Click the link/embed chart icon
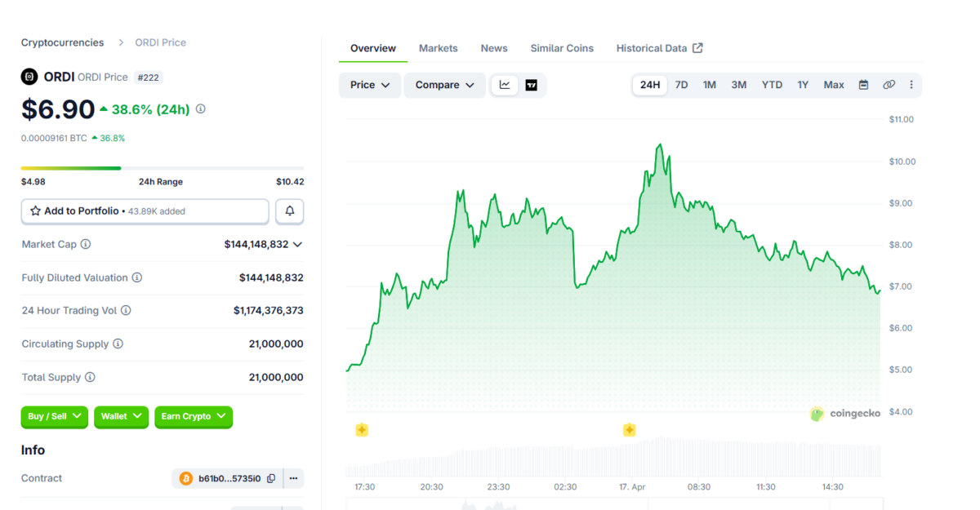This screenshot has height=510, width=980. tap(889, 84)
